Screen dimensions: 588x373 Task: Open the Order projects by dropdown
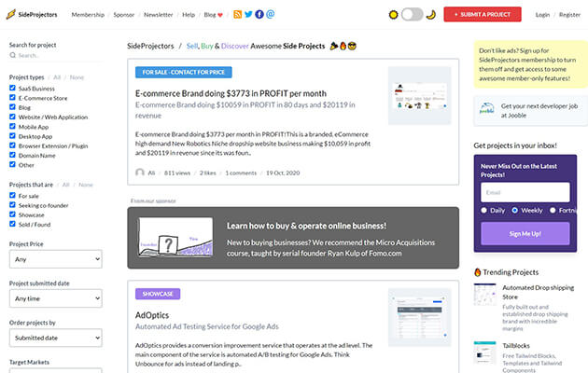click(55, 338)
